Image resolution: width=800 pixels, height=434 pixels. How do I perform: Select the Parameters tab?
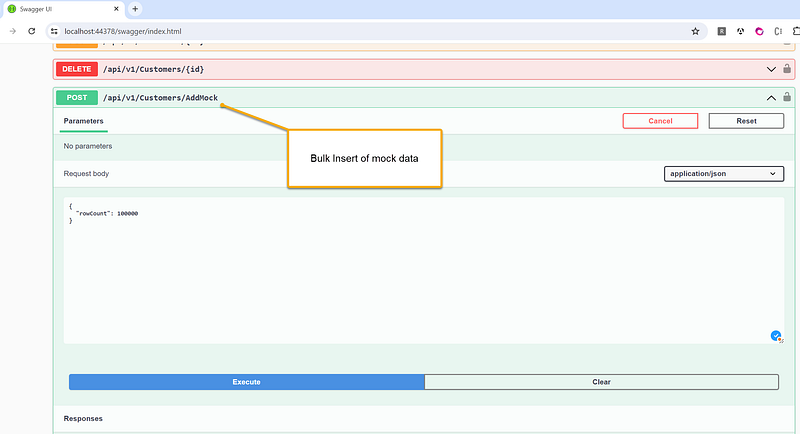83,121
